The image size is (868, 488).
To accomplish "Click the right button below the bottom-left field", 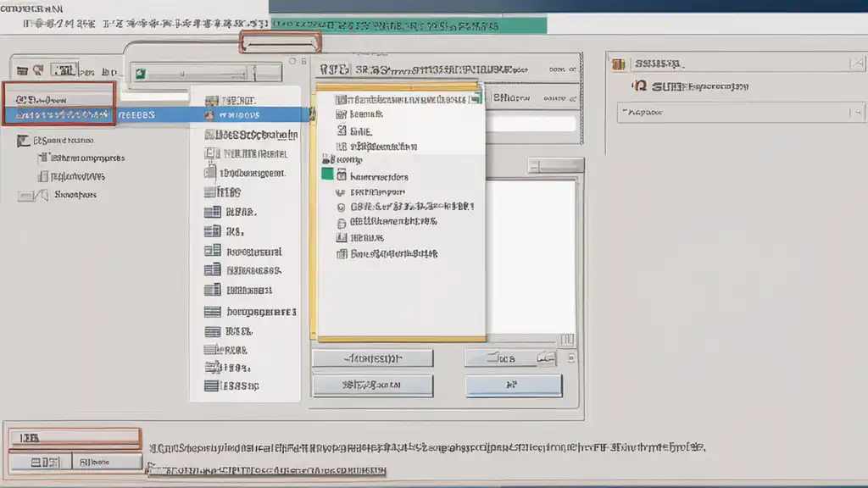I will (106, 462).
